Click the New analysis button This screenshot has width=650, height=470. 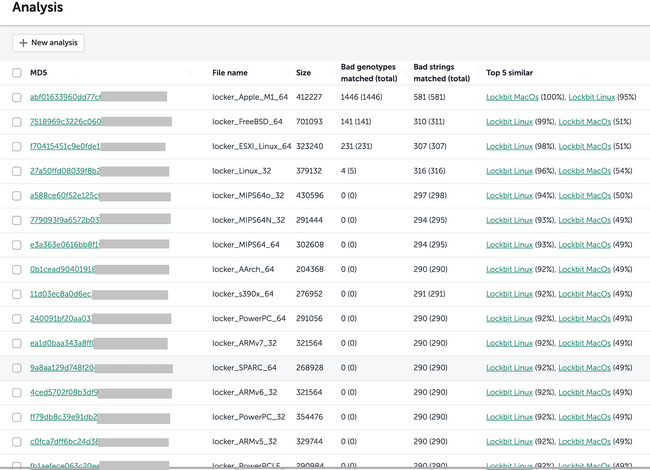(x=48, y=43)
